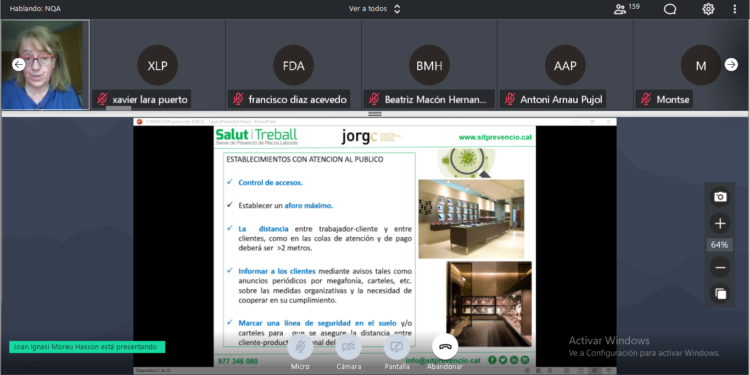Toggle the Pantalla screen share button
Viewport: 750px width, 375px height.
click(397, 346)
